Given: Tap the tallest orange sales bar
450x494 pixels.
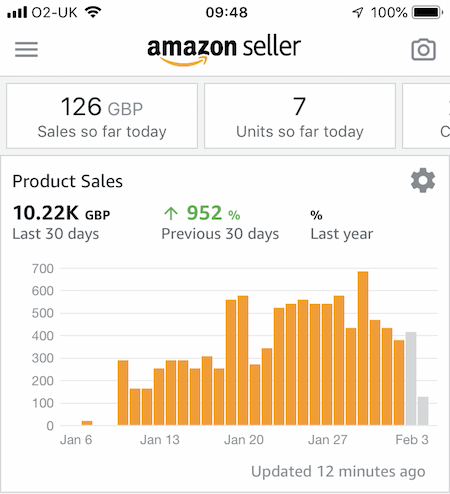Looking at the screenshot, I should click(x=363, y=348).
